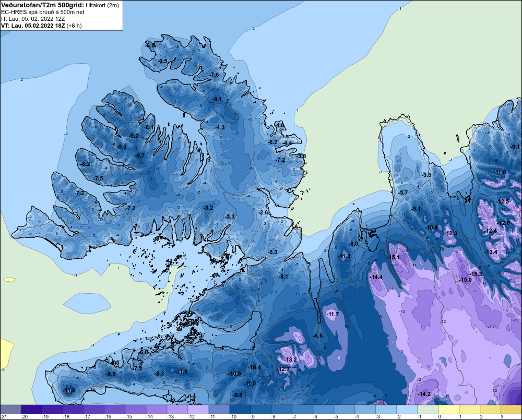Pick legend color swatch between -12 and -11
This screenshot has height=420, width=522.
[198, 409]
